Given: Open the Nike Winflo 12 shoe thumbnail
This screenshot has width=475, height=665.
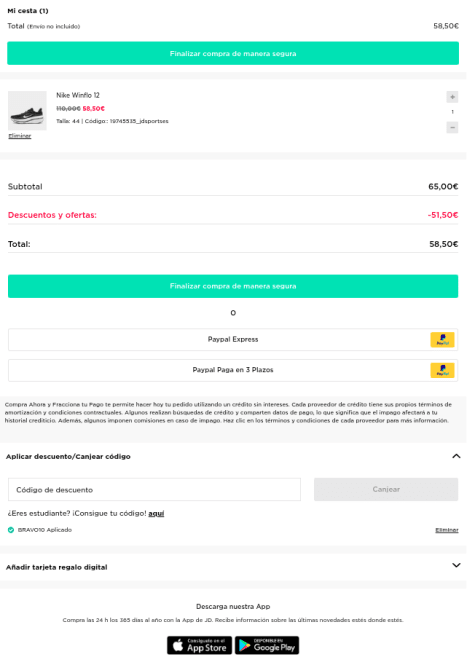Looking at the screenshot, I should 27,111.
